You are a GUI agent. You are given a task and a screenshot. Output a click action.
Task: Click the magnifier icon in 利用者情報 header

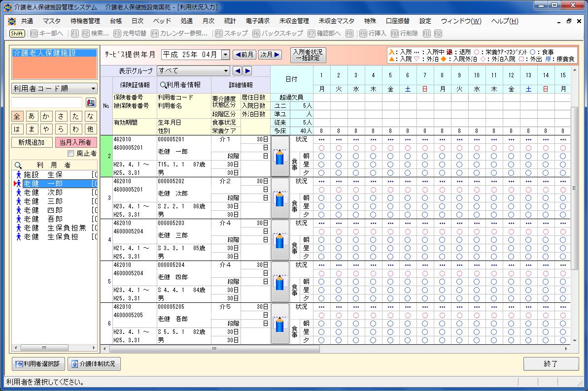click(163, 85)
